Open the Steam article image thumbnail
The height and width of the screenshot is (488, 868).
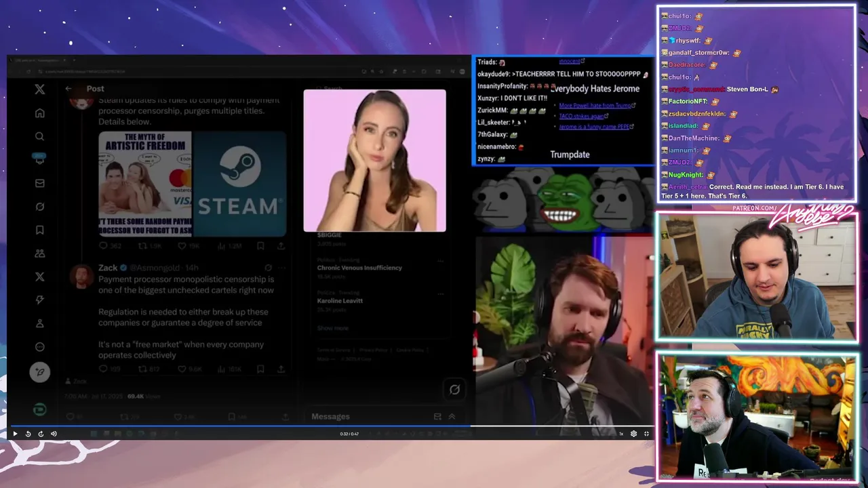pyautogui.click(x=239, y=184)
